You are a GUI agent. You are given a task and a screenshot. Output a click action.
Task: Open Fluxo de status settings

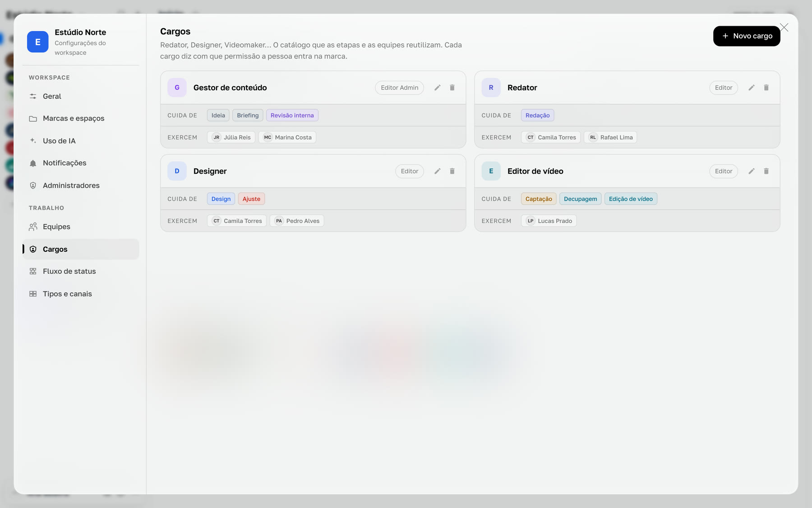pyautogui.click(x=81, y=271)
